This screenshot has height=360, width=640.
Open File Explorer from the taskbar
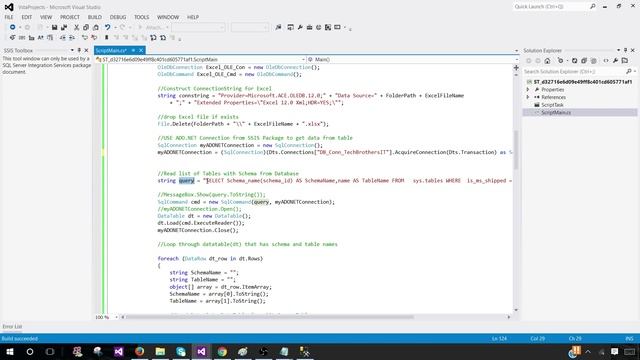pos(160,351)
